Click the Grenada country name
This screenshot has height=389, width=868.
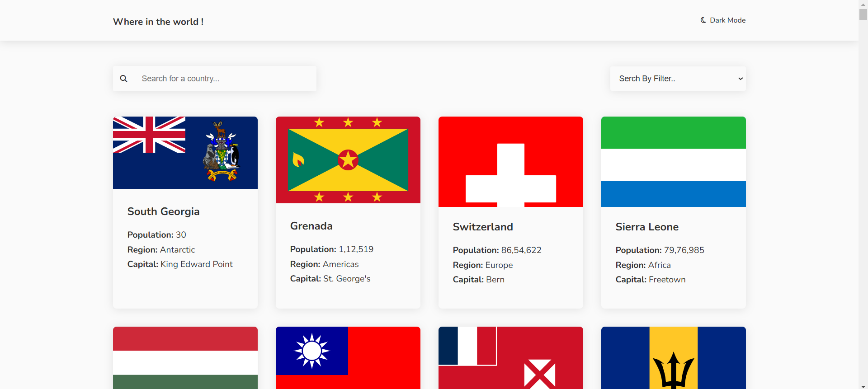point(311,226)
